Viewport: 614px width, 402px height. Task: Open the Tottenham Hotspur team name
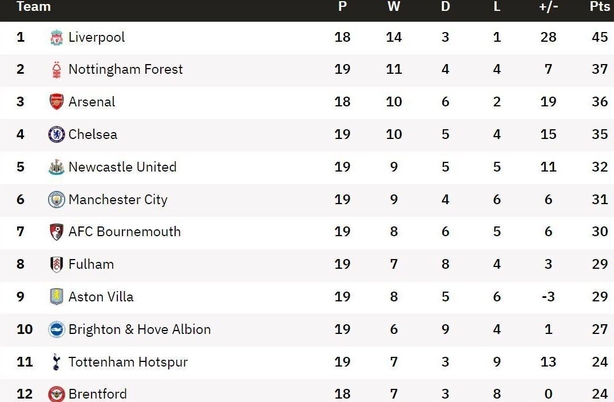click(x=128, y=362)
